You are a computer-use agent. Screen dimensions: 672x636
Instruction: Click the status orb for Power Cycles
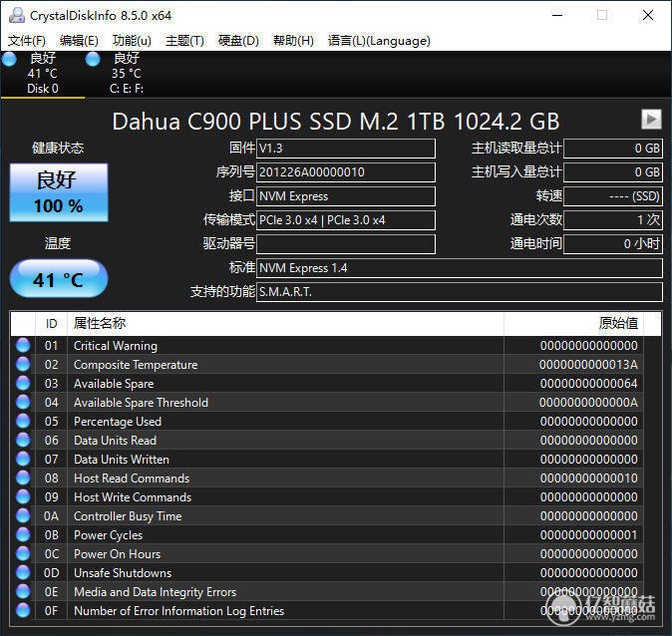tap(23, 535)
